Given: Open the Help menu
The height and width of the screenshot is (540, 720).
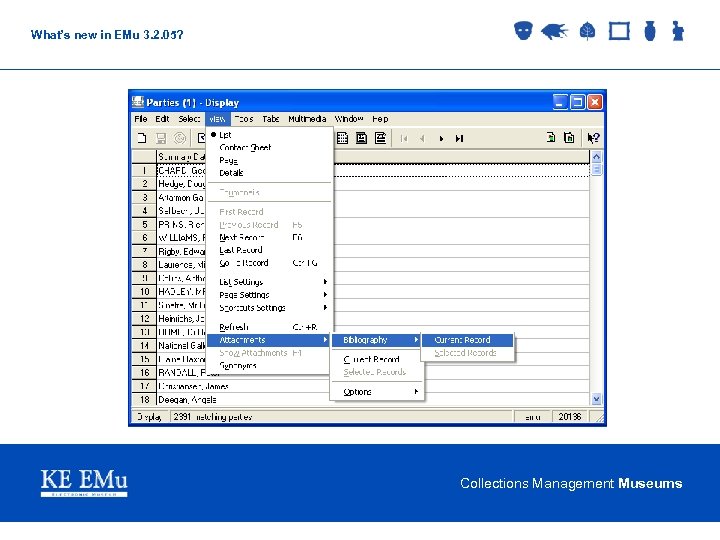Looking at the screenshot, I should click(x=380, y=119).
